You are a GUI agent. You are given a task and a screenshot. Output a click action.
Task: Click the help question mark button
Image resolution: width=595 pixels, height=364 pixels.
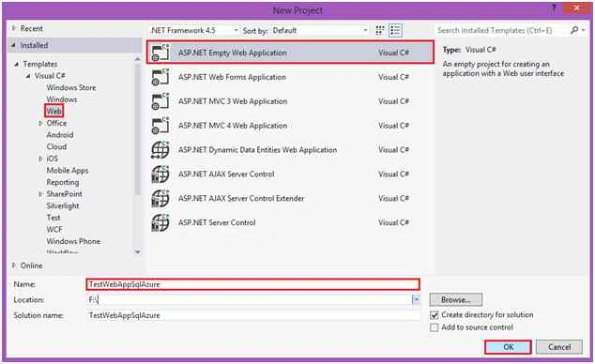point(554,8)
